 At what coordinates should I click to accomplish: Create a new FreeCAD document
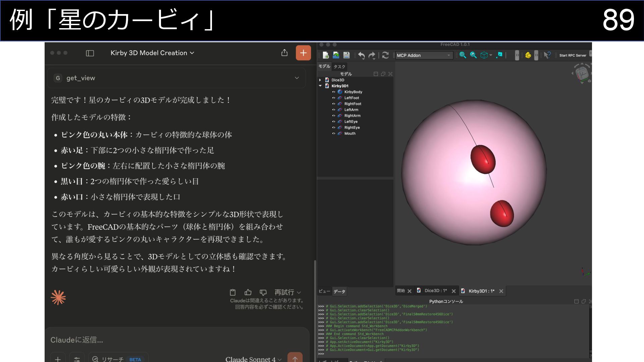pyautogui.click(x=325, y=55)
